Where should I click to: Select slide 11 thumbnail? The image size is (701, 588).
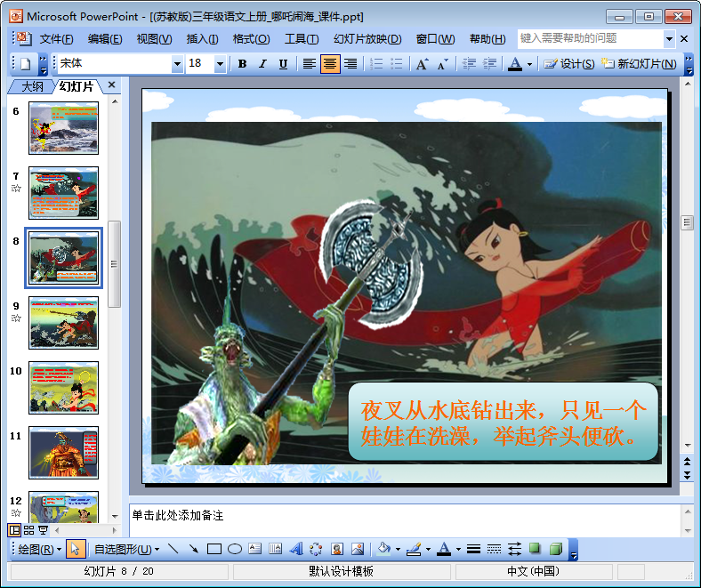tap(63, 453)
